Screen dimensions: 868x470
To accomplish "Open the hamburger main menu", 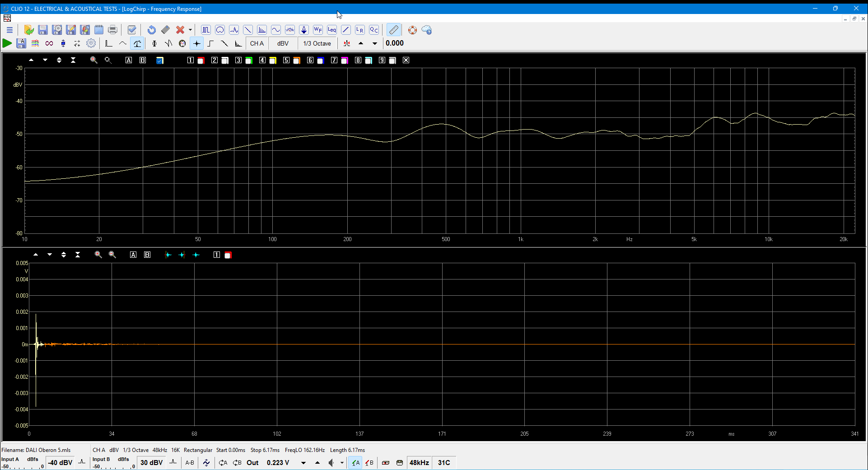I will (x=9, y=30).
